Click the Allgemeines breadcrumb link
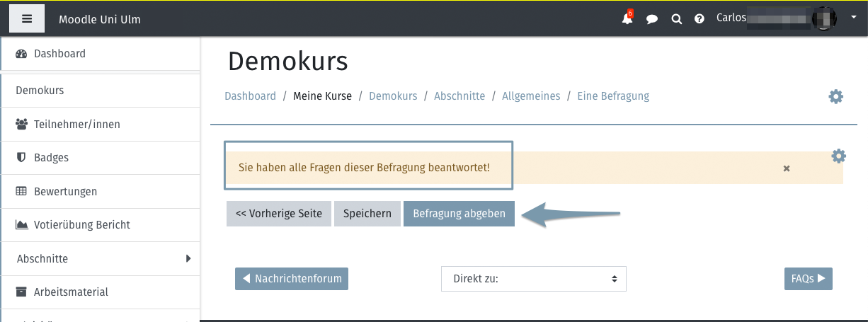The width and height of the screenshot is (868, 322). click(x=531, y=96)
